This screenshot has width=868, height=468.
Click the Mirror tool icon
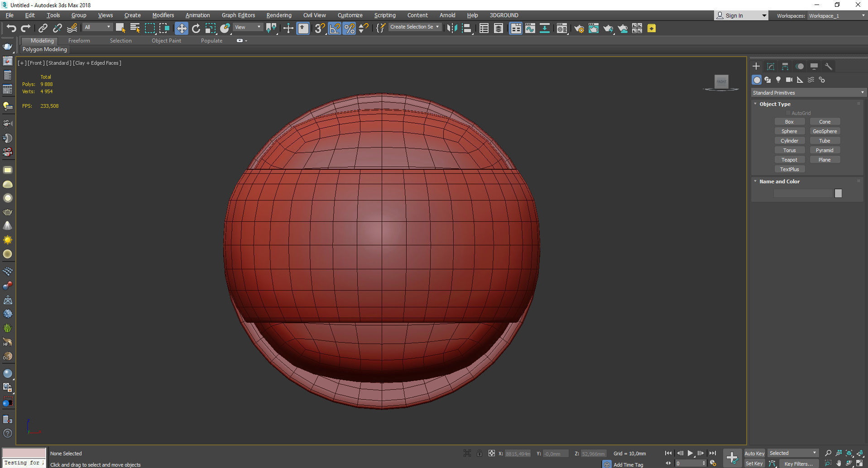click(x=451, y=29)
